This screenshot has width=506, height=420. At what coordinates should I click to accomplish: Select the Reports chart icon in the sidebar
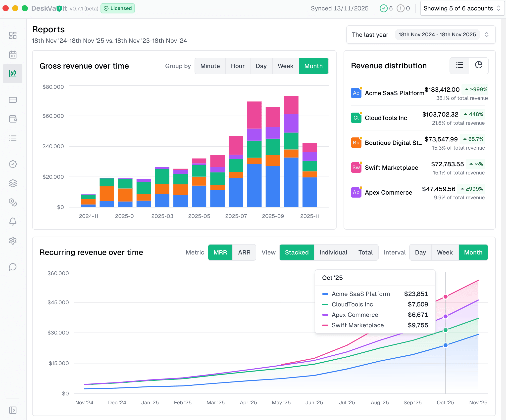click(x=13, y=74)
